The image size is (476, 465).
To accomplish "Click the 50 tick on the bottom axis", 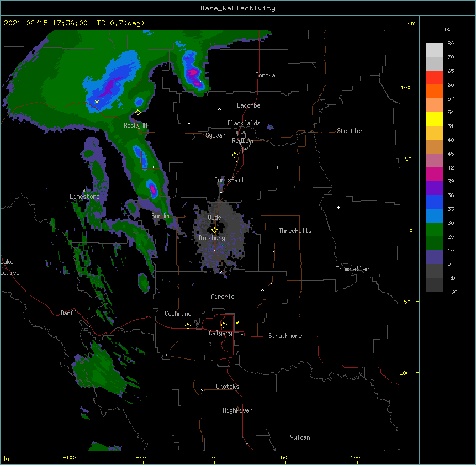I will pyautogui.click(x=284, y=457).
